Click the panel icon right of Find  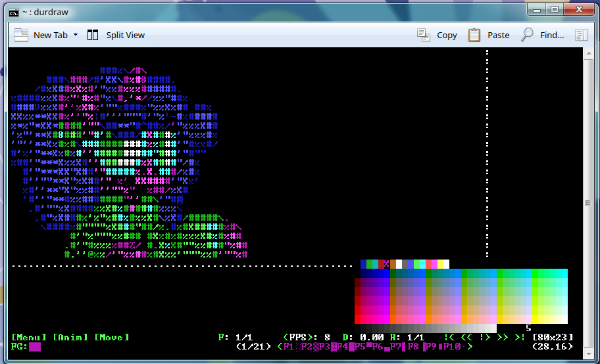coord(581,35)
